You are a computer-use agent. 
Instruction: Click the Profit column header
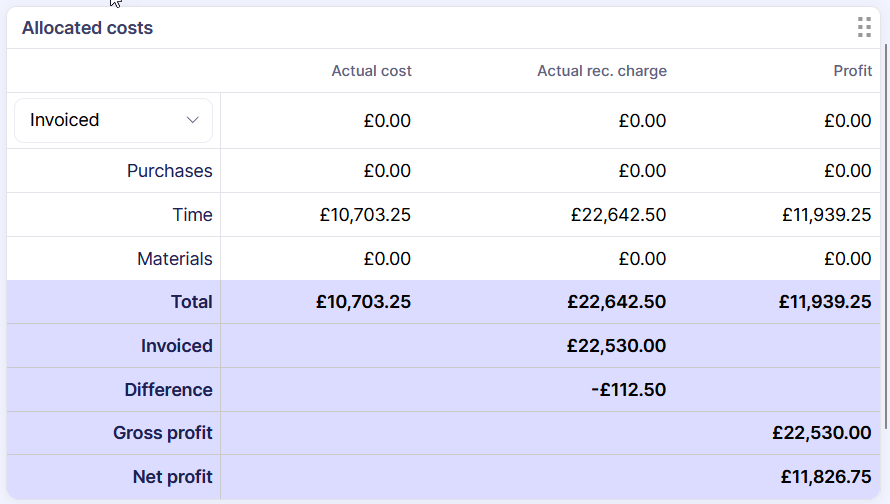tap(852, 71)
